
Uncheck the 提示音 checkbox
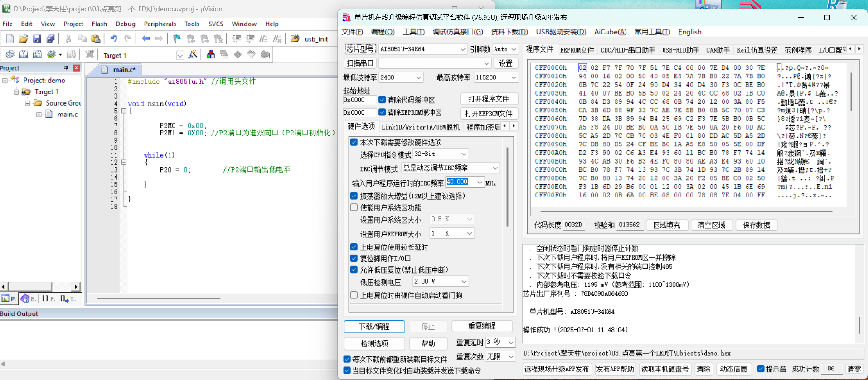tap(761, 369)
